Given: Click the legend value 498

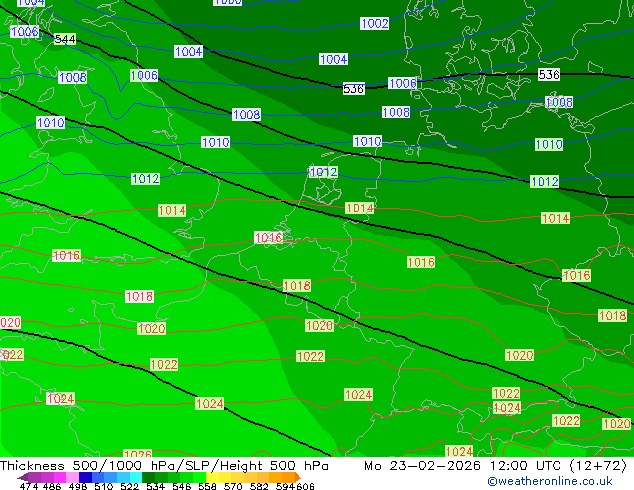Looking at the screenshot, I should click(x=78, y=486).
